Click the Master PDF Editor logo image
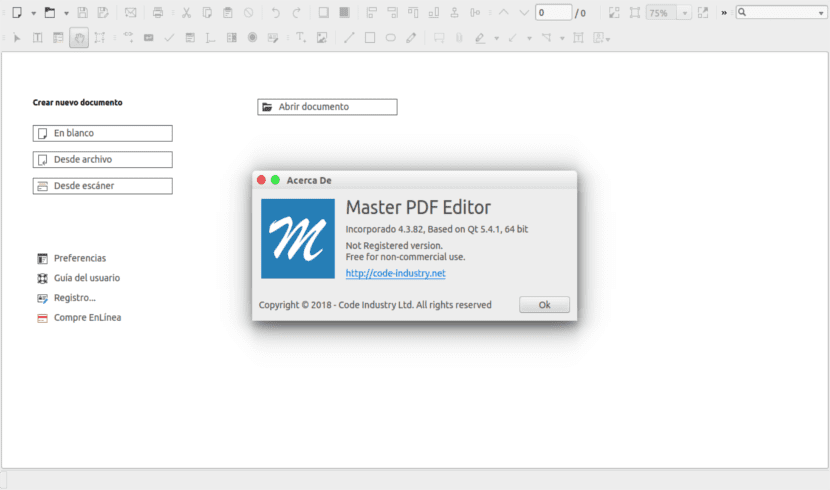The image size is (830, 490). tap(298, 239)
